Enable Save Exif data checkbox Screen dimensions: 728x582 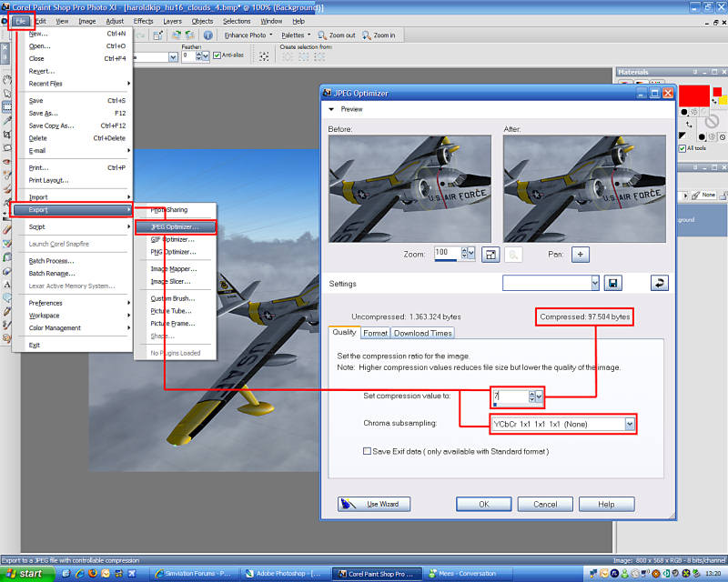[367, 451]
